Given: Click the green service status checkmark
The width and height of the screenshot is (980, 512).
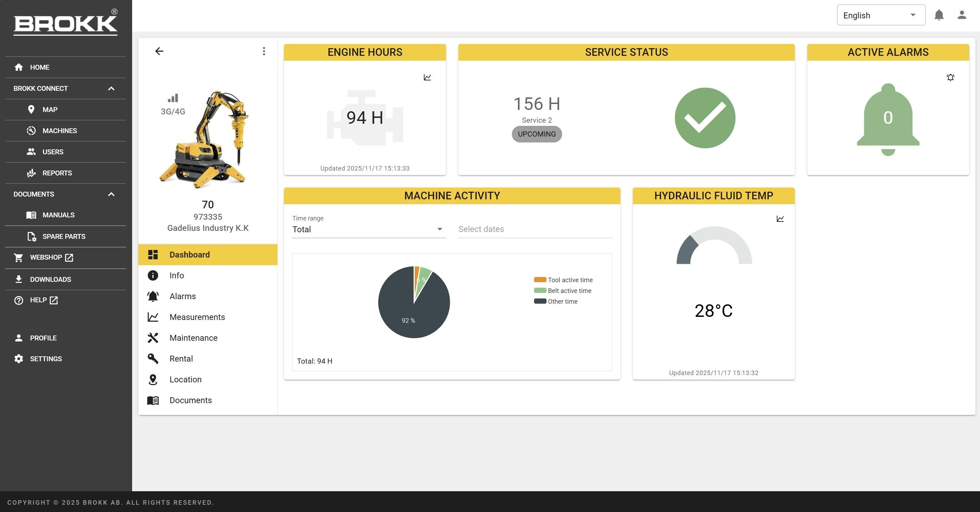Looking at the screenshot, I should 705,118.
